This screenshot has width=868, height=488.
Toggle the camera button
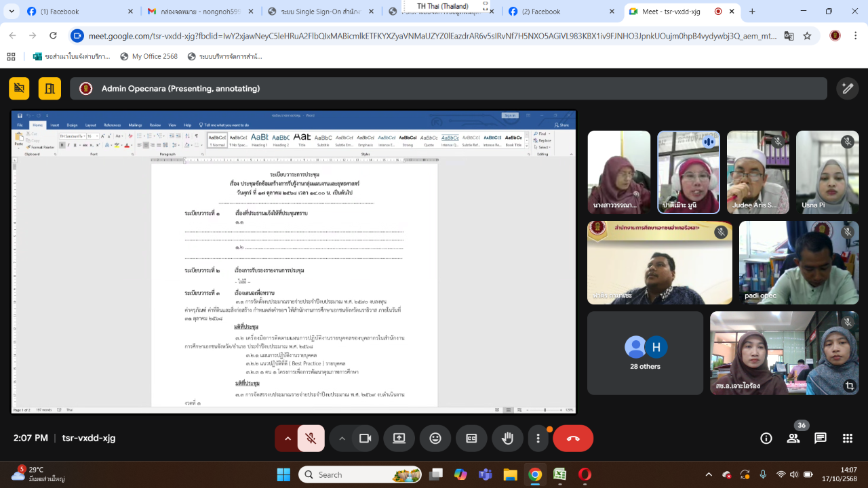(365, 439)
